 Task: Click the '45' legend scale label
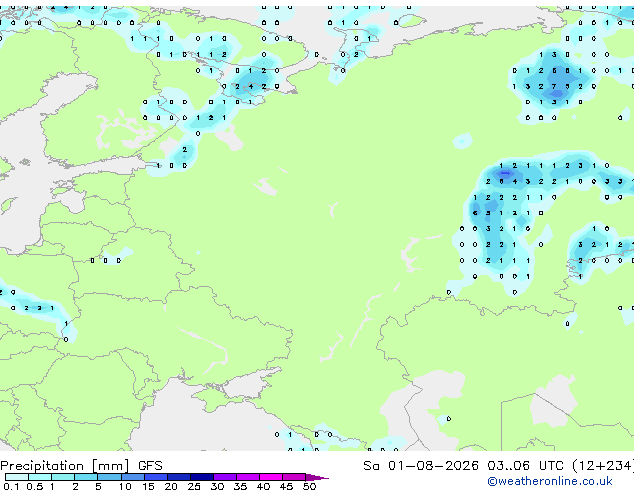coord(286,486)
